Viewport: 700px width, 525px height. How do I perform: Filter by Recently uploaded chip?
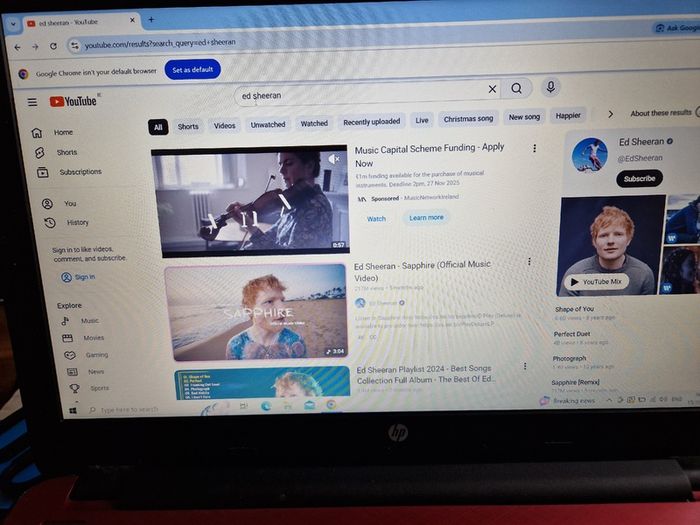[371, 121]
